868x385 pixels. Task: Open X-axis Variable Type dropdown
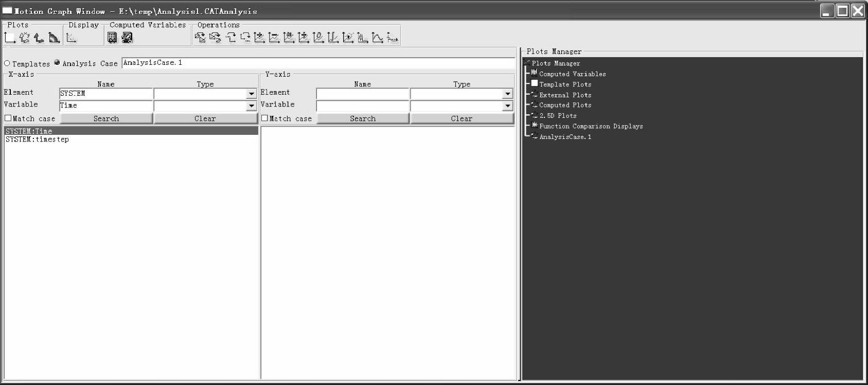251,106
